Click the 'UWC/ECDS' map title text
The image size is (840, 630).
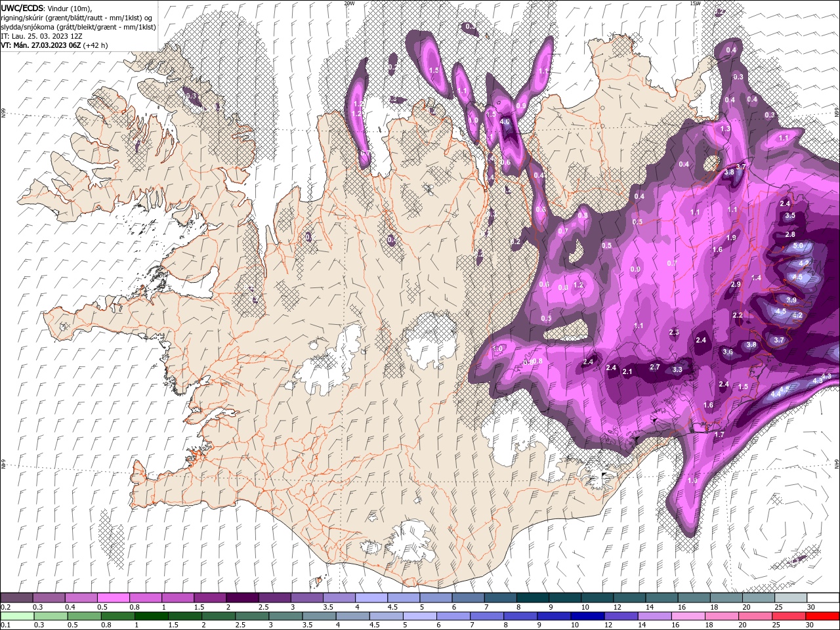pos(23,8)
